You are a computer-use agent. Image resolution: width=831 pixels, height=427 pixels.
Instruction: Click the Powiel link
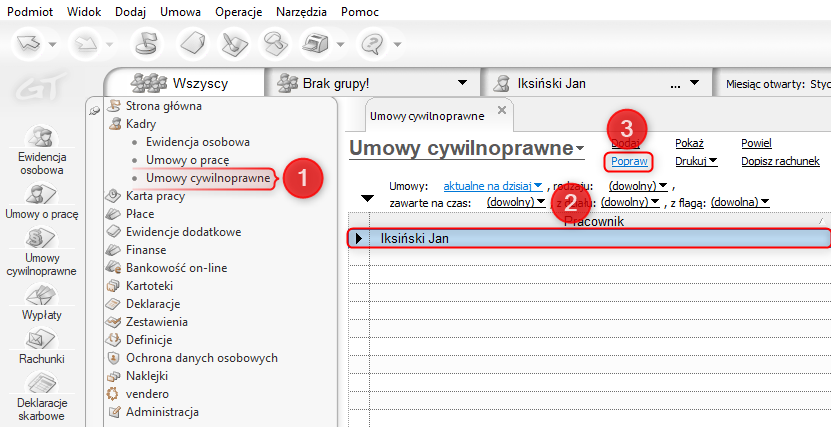(756, 143)
